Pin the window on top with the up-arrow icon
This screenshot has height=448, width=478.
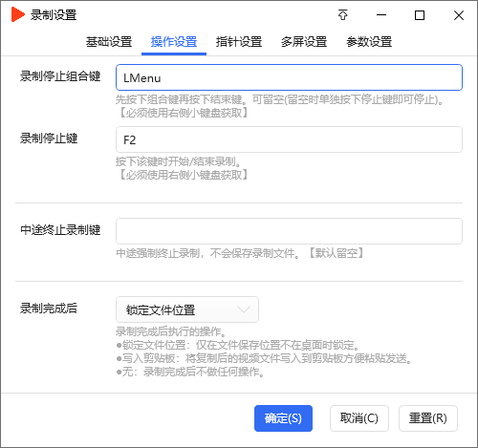(x=343, y=15)
